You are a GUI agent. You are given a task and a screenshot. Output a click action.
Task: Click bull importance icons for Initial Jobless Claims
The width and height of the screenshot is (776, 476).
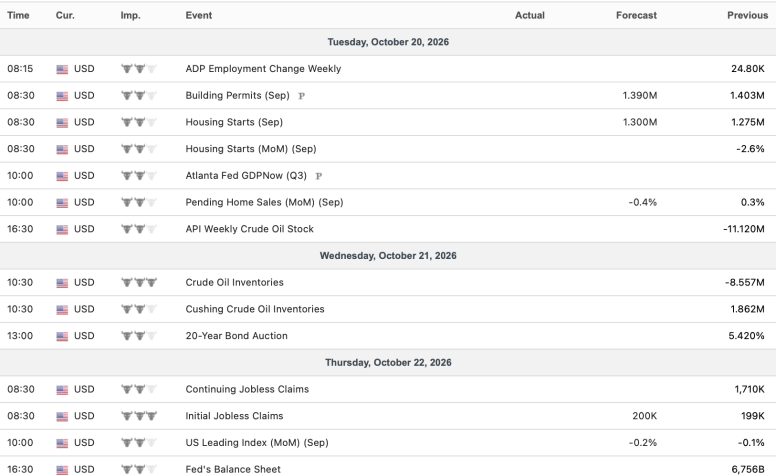[x=139, y=416]
